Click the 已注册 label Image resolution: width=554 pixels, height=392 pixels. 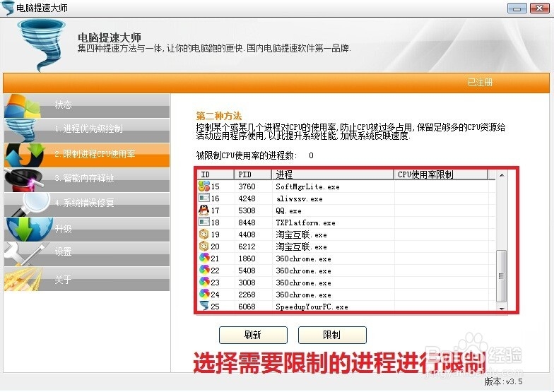[x=480, y=82]
